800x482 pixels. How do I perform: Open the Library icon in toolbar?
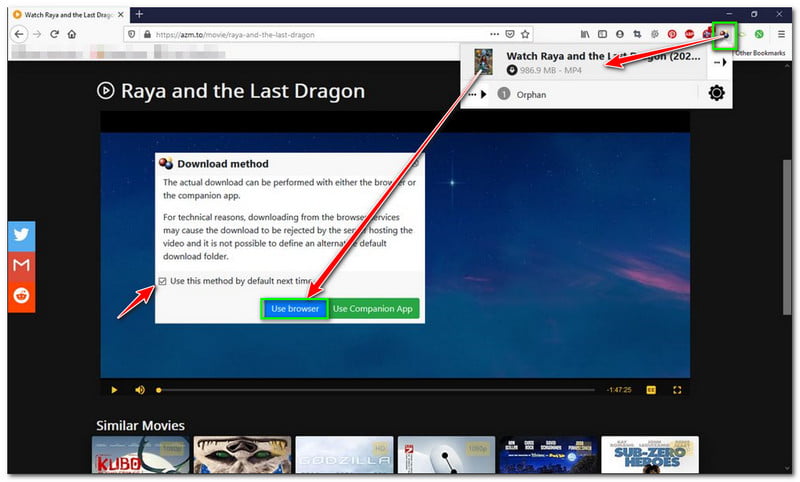click(585, 34)
